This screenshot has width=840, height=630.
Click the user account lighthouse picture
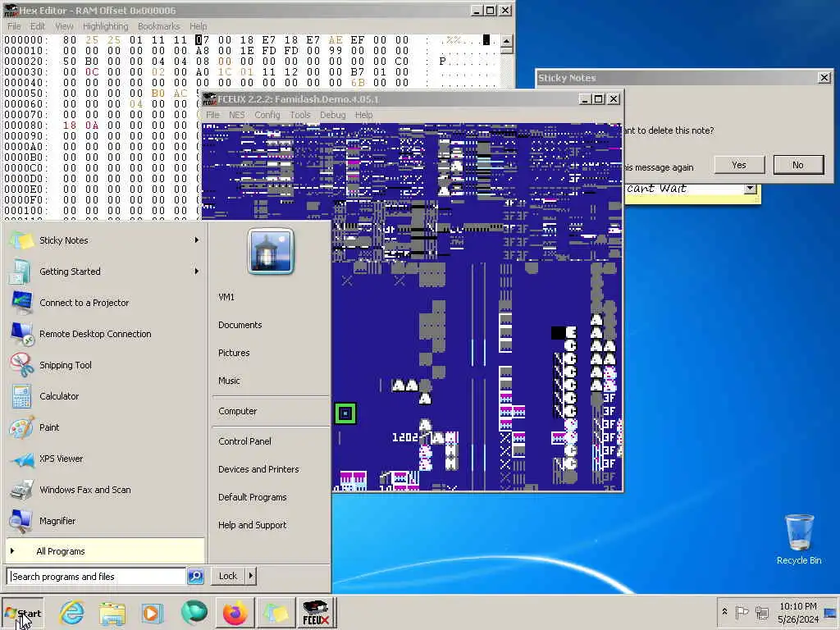(271, 251)
